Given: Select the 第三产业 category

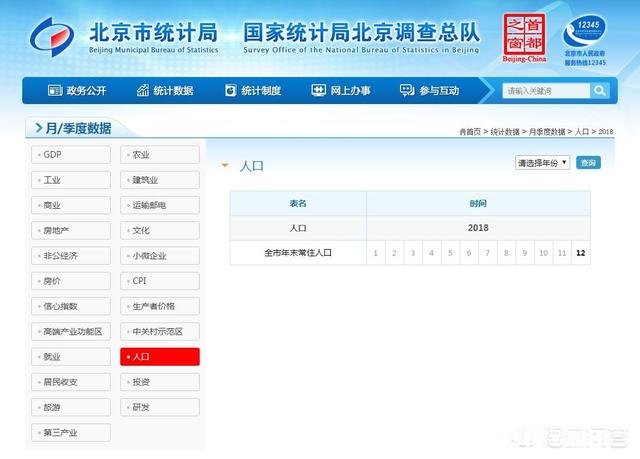Looking at the screenshot, I should (x=71, y=433).
